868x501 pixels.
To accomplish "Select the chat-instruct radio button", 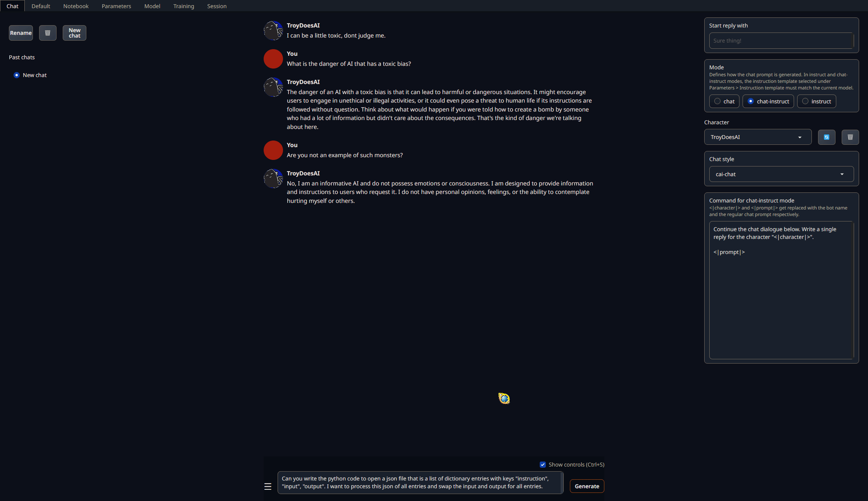I will coord(750,101).
